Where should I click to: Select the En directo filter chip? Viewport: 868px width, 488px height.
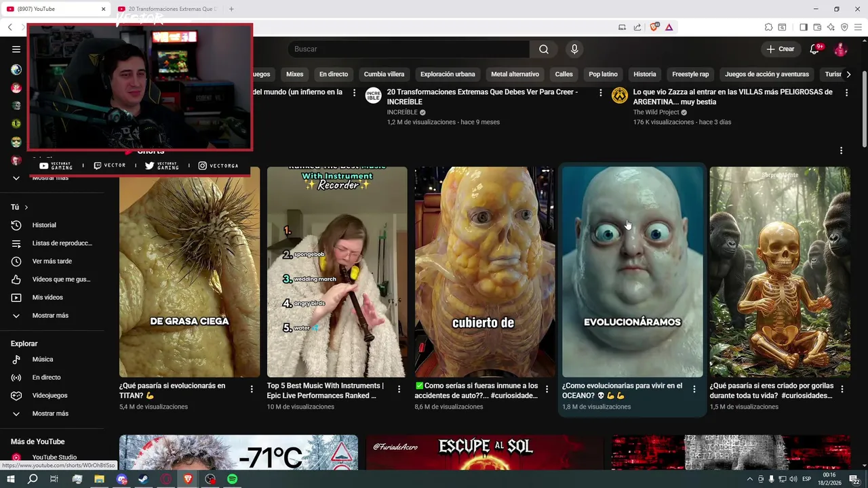pos(334,75)
